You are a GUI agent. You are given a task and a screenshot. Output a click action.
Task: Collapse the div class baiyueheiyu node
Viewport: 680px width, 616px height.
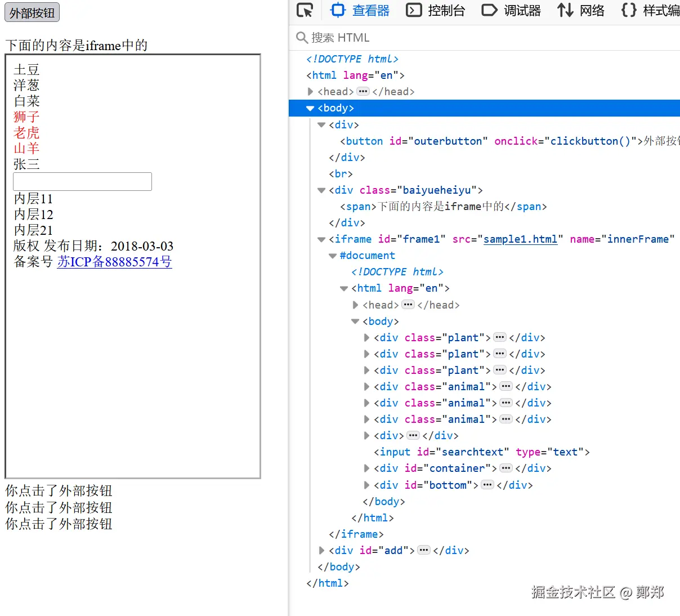[321, 190]
